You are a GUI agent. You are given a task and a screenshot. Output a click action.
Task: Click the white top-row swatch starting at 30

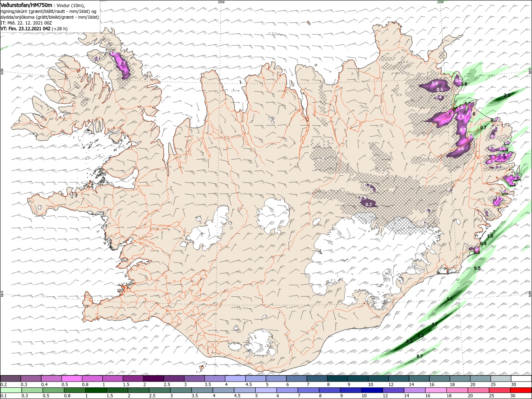pos(521,379)
